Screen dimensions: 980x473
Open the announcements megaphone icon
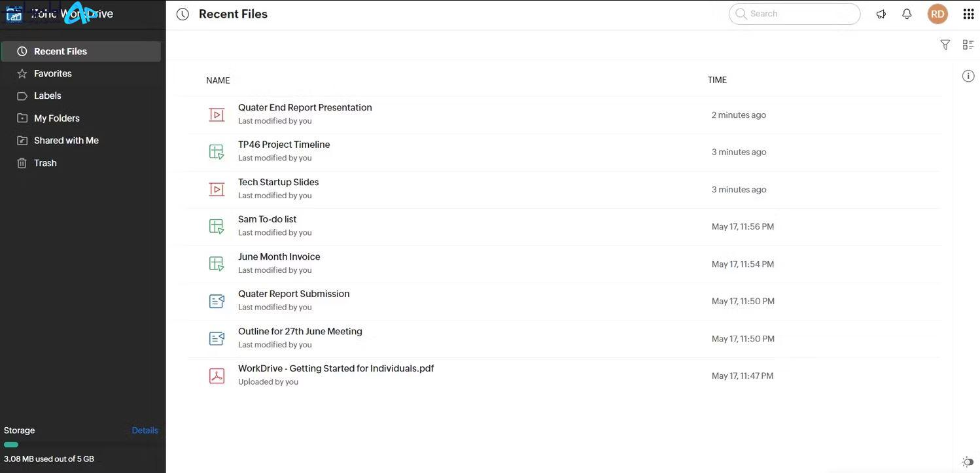pos(881,14)
